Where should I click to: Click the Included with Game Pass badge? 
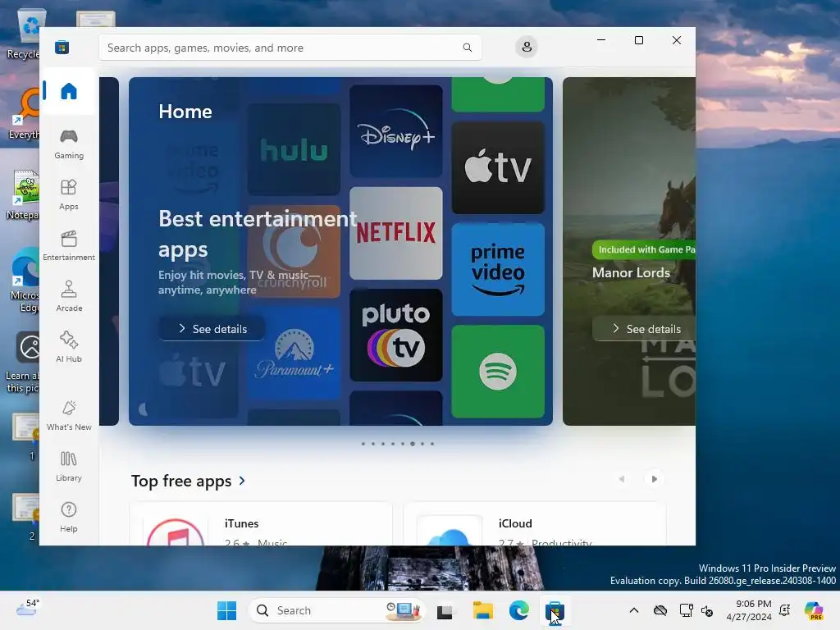coord(644,249)
